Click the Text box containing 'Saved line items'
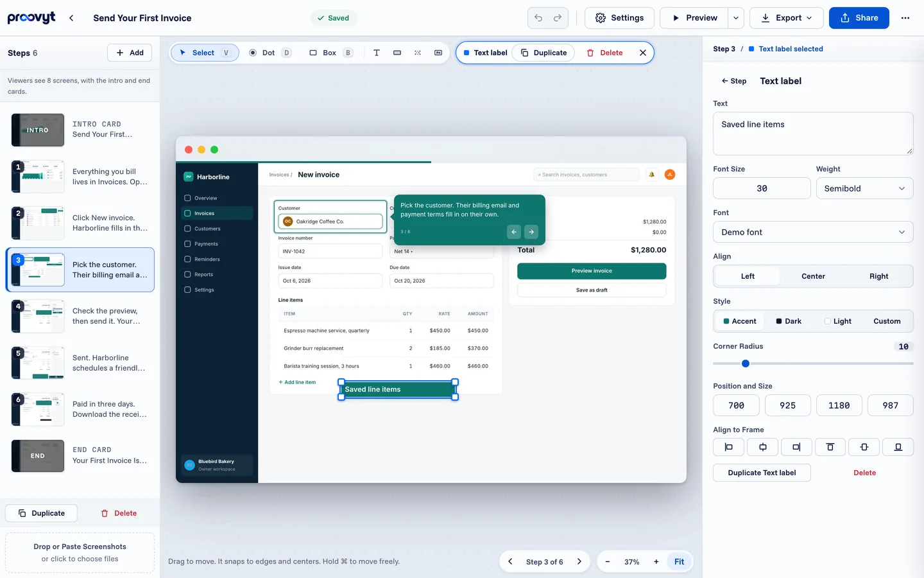 click(813, 134)
